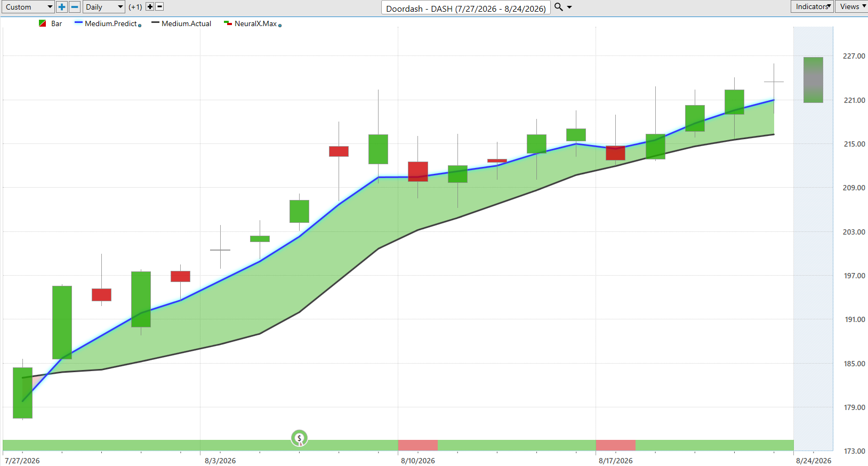Click the blue minus zoom-out button
The width and height of the screenshot is (868, 466).
coord(75,7)
